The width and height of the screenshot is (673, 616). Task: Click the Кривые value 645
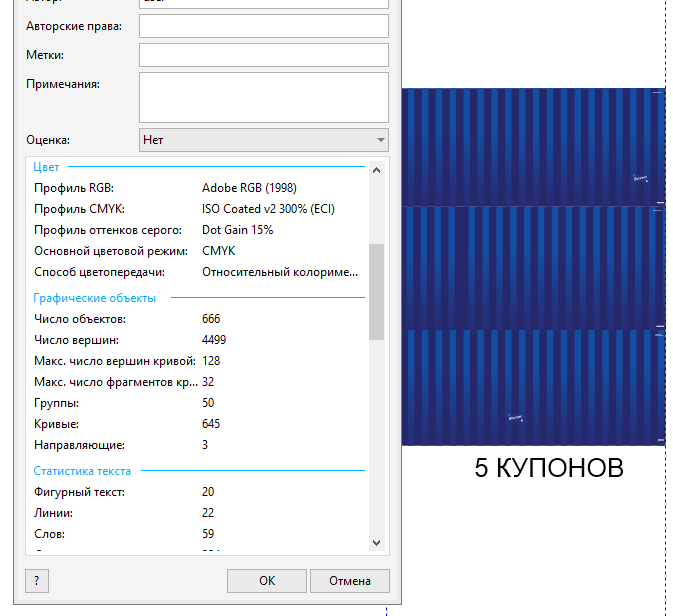pos(211,424)
